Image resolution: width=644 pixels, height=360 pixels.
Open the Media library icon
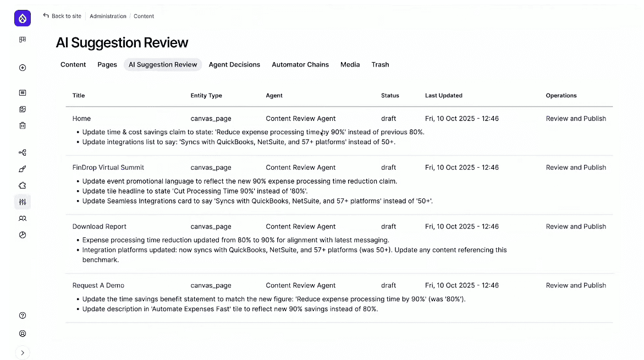pos(22,109)
